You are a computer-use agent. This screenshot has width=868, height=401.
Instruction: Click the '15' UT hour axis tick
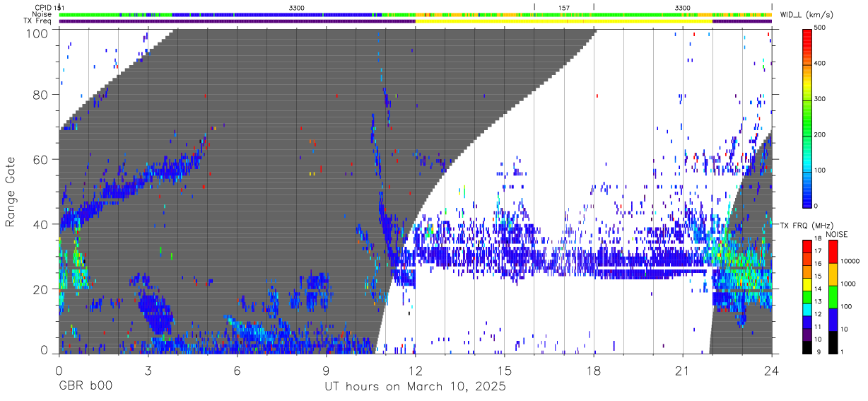tap(505, 370)
